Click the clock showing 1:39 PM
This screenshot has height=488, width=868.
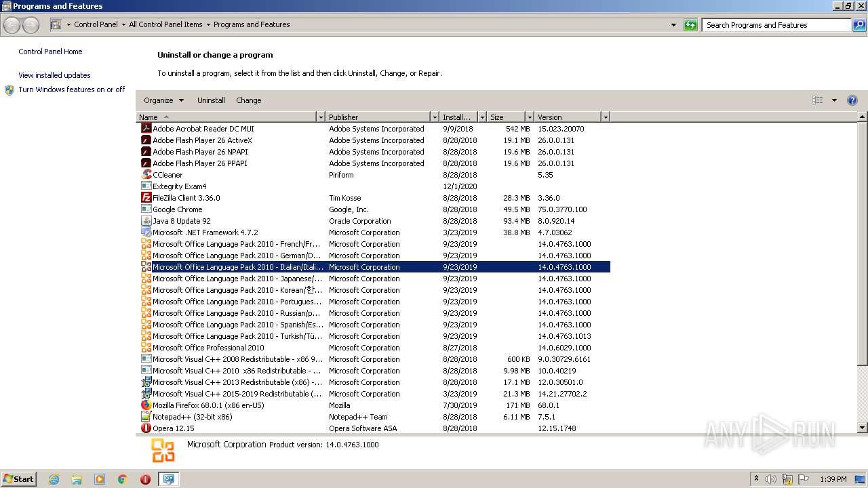pos(833,479)
